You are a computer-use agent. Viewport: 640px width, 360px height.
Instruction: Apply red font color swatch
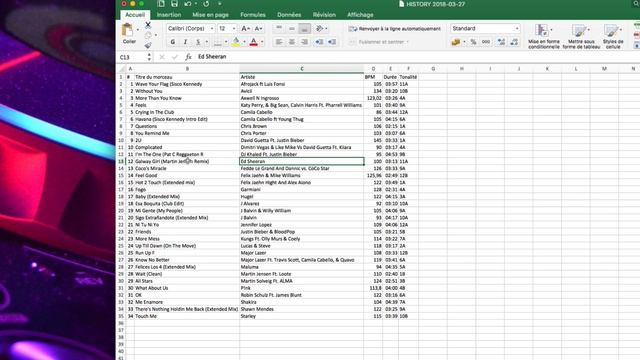tap(253, 42)
